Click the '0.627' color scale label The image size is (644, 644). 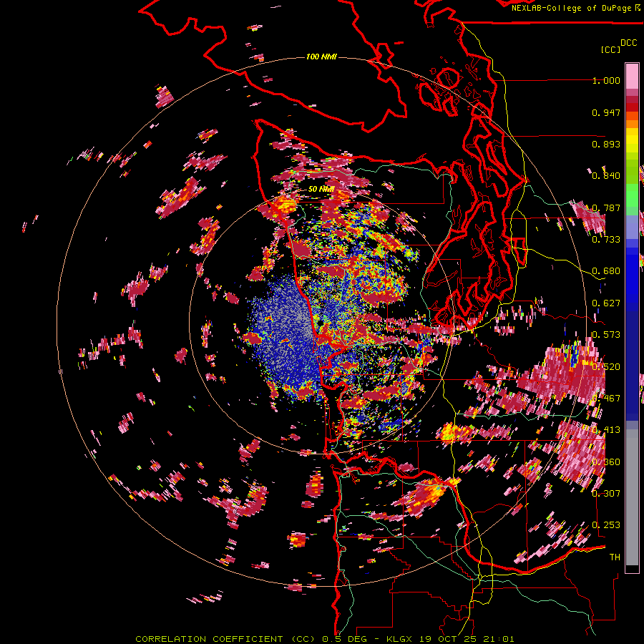(606, 303)
